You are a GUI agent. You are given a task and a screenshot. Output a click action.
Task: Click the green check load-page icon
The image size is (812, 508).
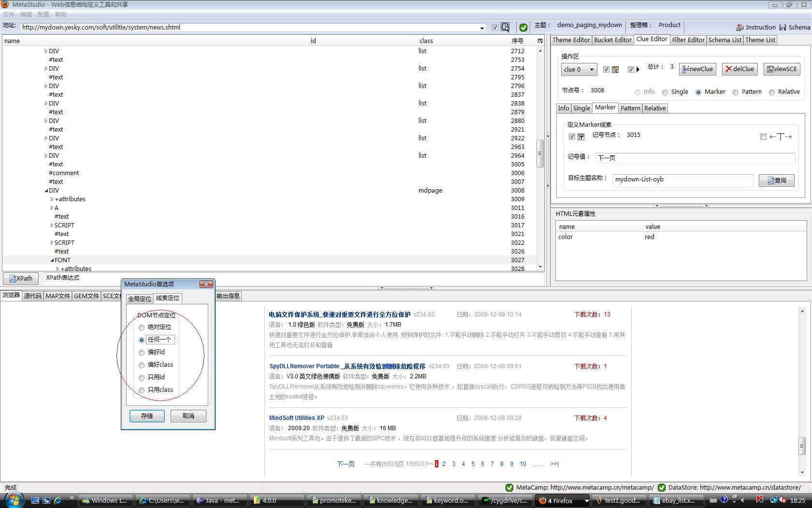pyautogui.click(x=523, y=27)
